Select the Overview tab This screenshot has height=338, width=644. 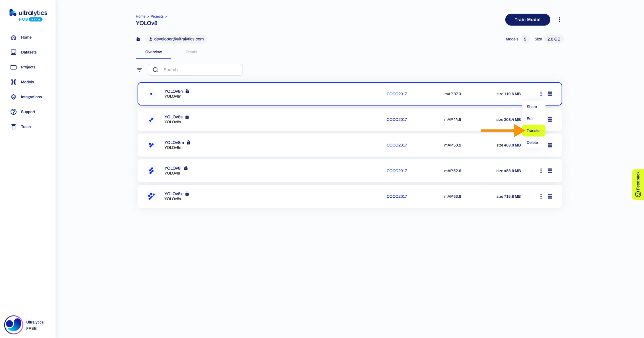click(x=153, y=51)
